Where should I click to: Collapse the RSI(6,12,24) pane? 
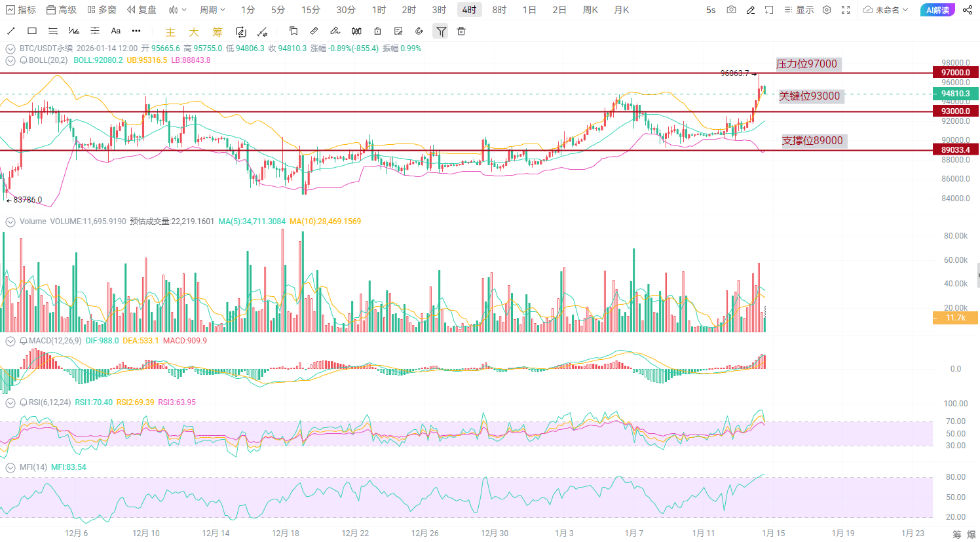pyautogui.click(x=10, y=403)
